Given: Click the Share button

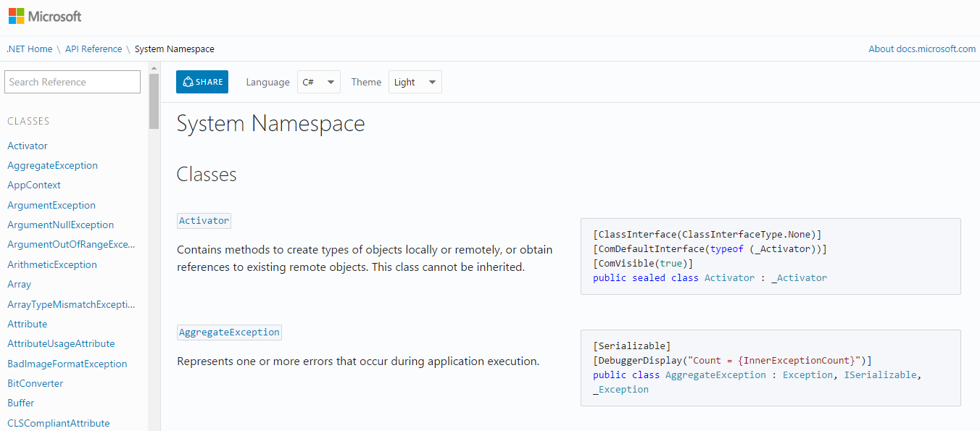Looking at the screenshot, I should click(x=202, y=82).
